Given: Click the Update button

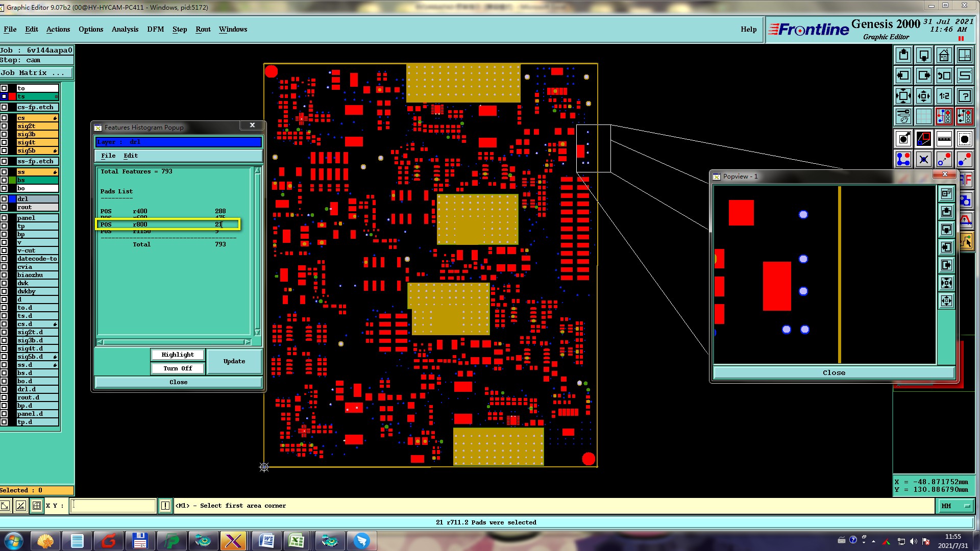Looking at the screenshot, I should (234, 361).
